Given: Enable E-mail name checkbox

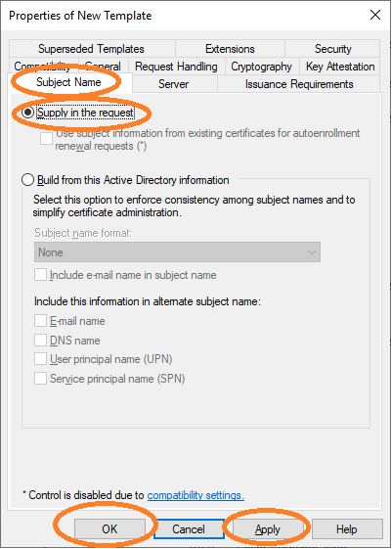Looking at the screenshot, I should pyautogui.click(x=40, y=321).
